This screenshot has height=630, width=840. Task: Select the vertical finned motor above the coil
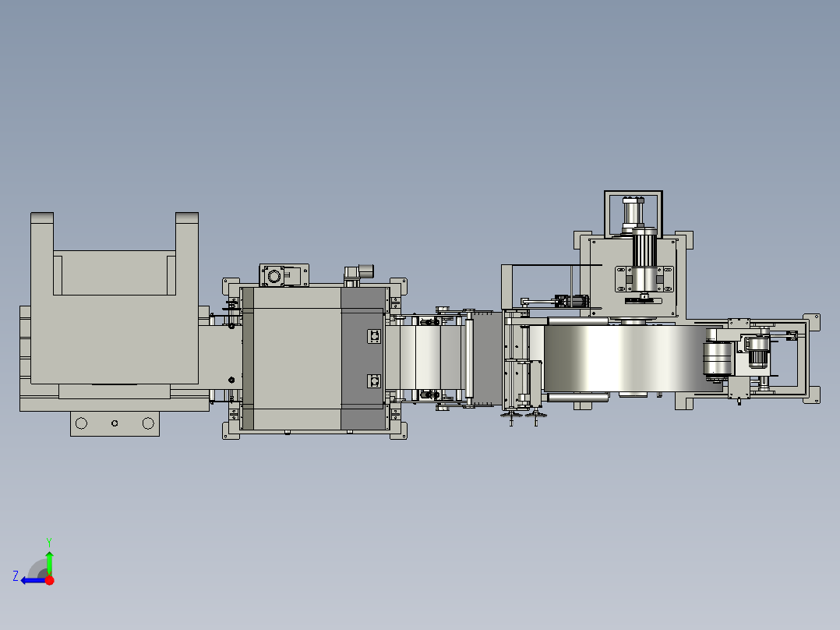pos(644,260)
